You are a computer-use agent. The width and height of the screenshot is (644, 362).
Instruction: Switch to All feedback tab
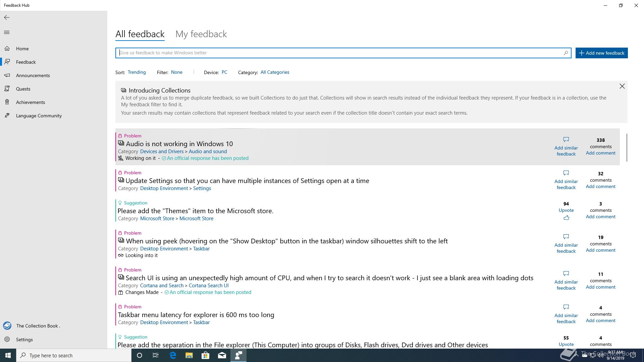coord(140,34)
